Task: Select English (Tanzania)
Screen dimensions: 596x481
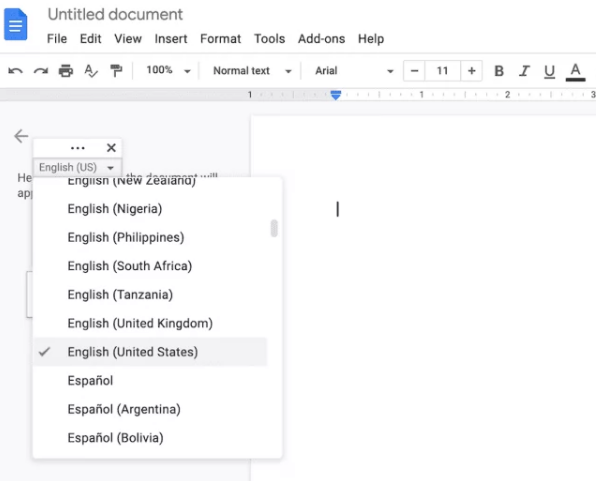Action: point(150,295)
